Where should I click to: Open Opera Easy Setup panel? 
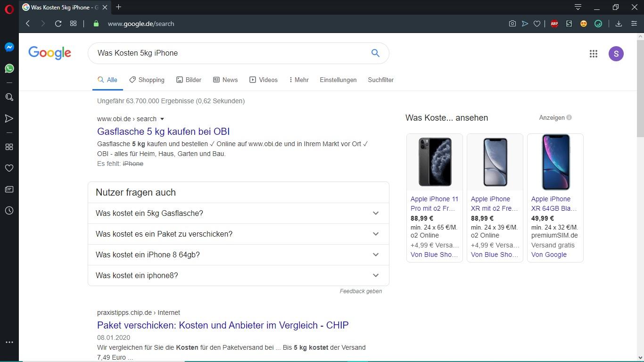634,24
